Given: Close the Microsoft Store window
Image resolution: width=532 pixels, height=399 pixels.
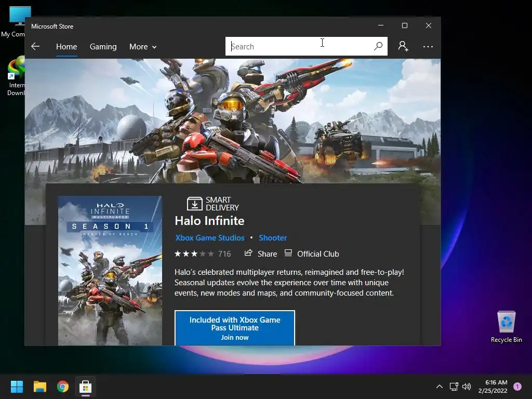Looking at the screenshot, I should pyautogui.click(x=429, y=26).
